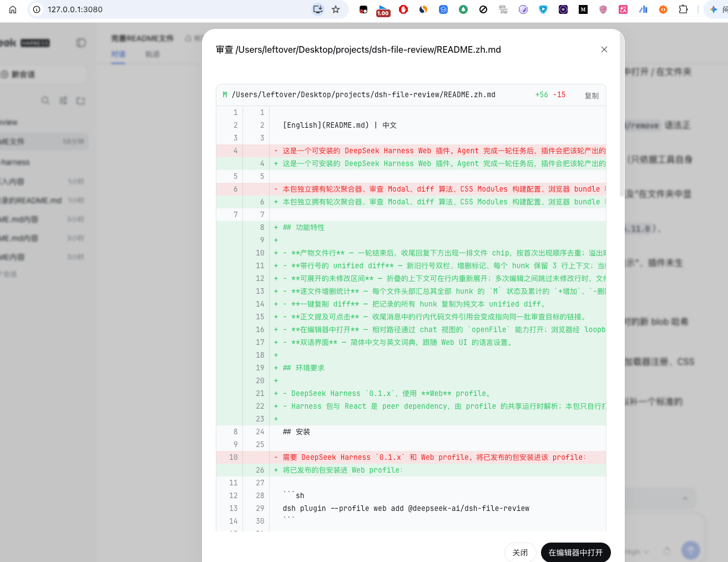
Task: Open the Gemini sparkle button in toolbar
Action: tap(714, 9)
